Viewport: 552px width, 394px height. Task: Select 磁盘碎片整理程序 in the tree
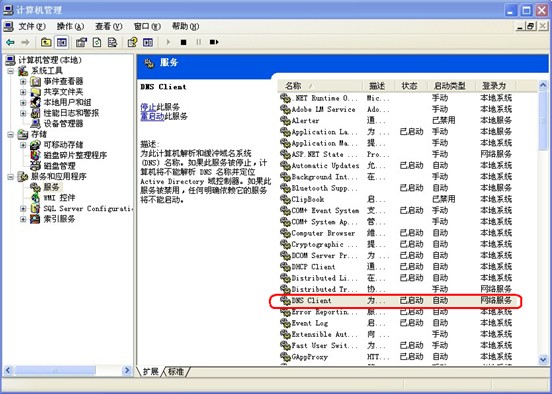click(x=75, y=155)
